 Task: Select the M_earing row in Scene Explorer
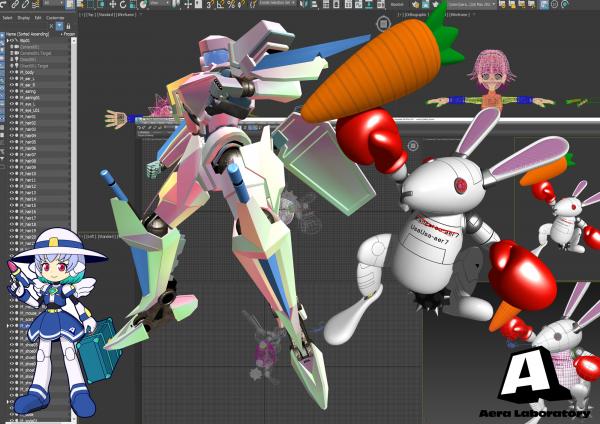point(38,91)
